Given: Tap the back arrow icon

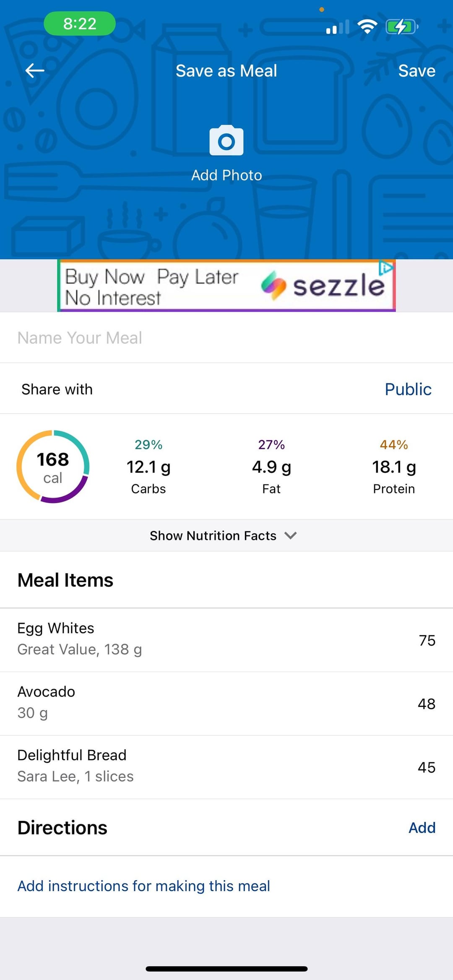Looking at the screenshot, I should tap(35, 70).
